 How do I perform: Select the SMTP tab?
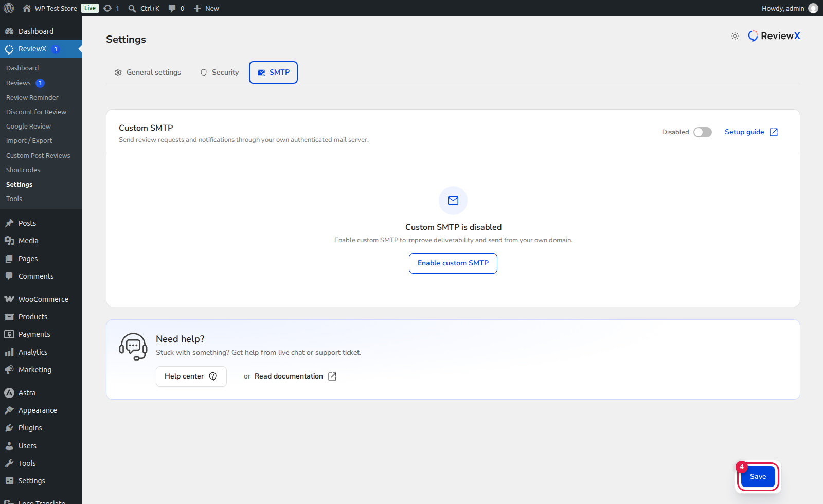click(273, 73)
